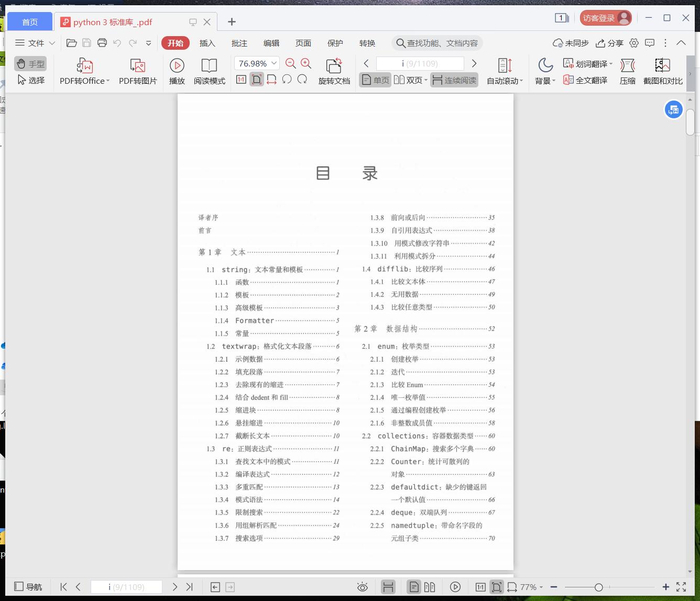Click the print icon
Viewport: 700px width, 601px height.
pos(102,43)
